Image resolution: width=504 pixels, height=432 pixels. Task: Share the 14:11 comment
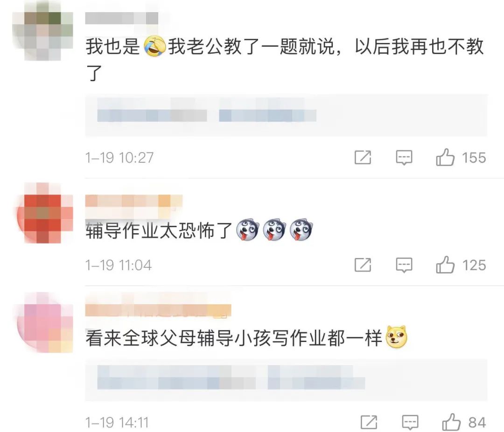coord(369,422)
